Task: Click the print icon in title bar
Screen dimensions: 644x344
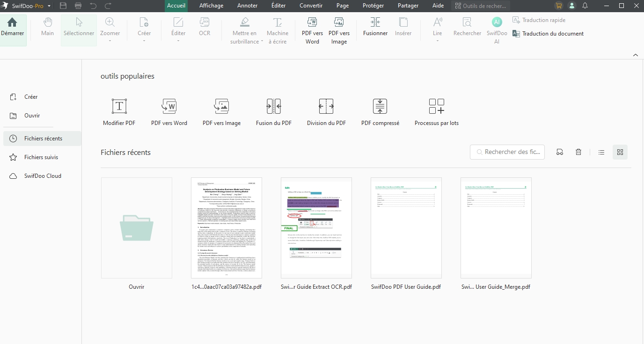Action: pos(78,6)
